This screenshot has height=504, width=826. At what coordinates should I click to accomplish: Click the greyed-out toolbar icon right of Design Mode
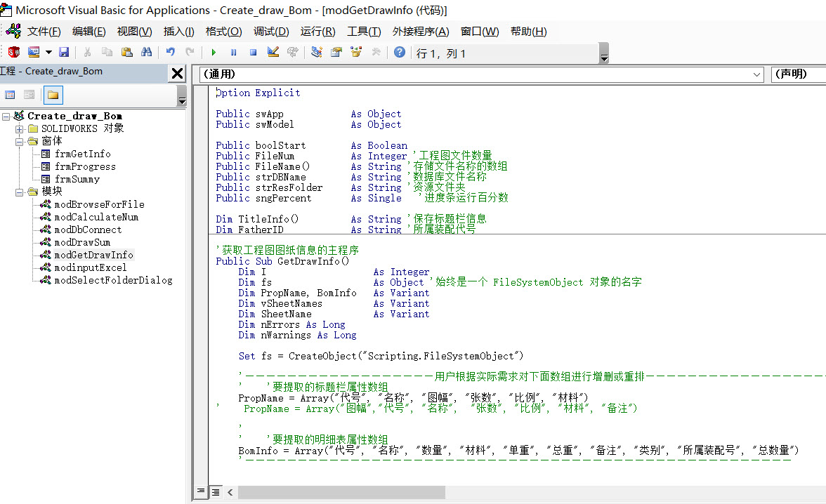292,52
